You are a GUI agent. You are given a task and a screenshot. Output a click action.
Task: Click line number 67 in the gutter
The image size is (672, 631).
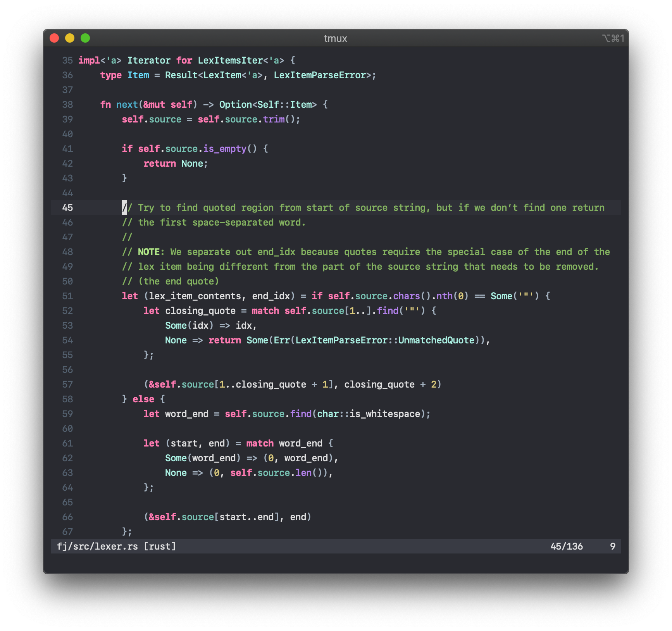[x=67, y=532]
